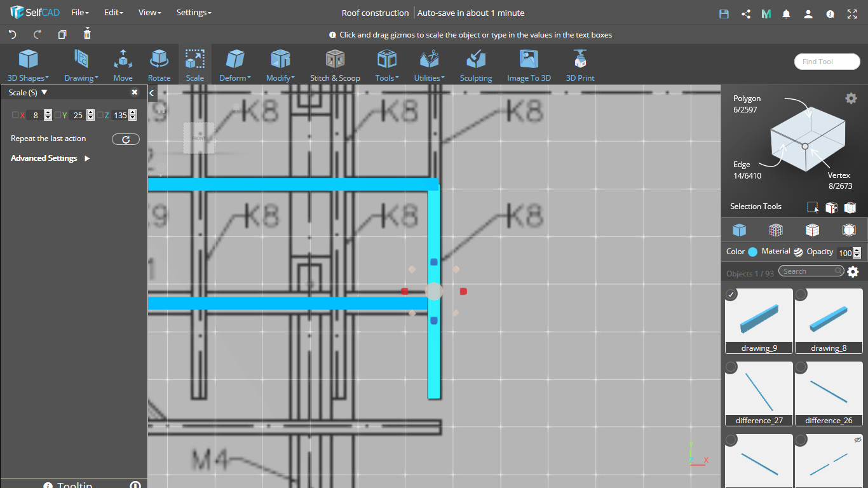Image resolution: width=868 pixels, height=488 pixels.
Task: Switch to transparent view mode
Action: (x=849, y=230)
